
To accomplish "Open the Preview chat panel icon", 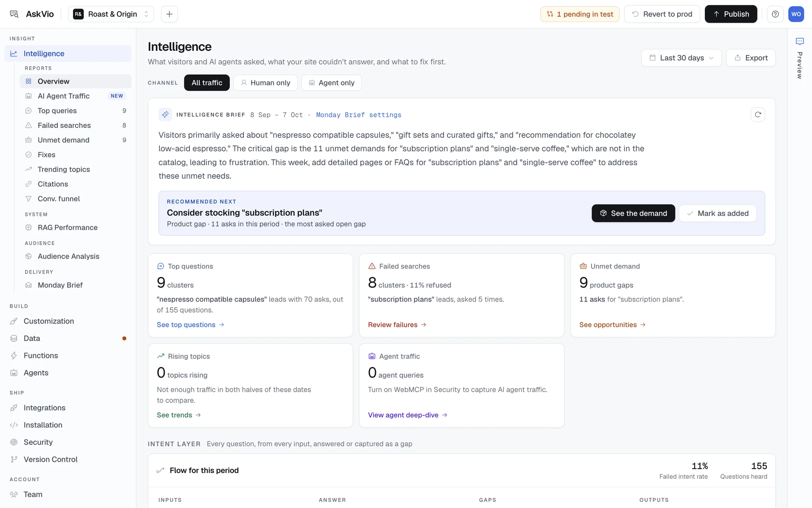I will coord(799,41).
